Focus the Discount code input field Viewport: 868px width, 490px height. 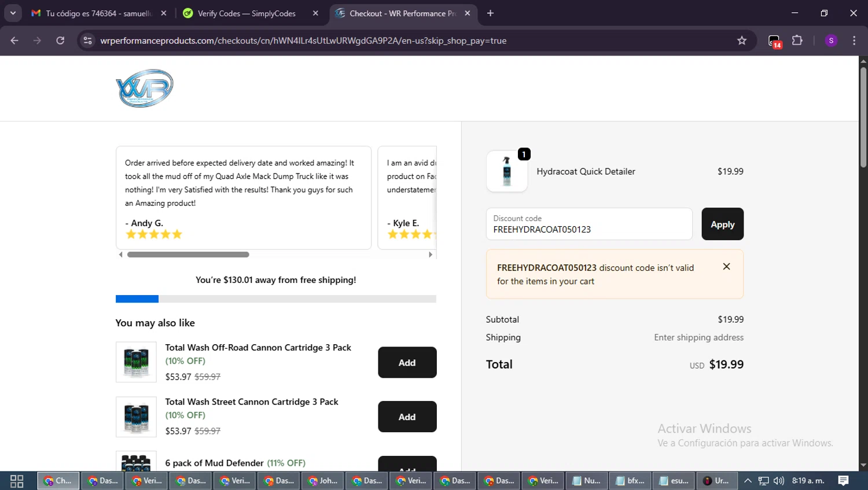[589, 224]
